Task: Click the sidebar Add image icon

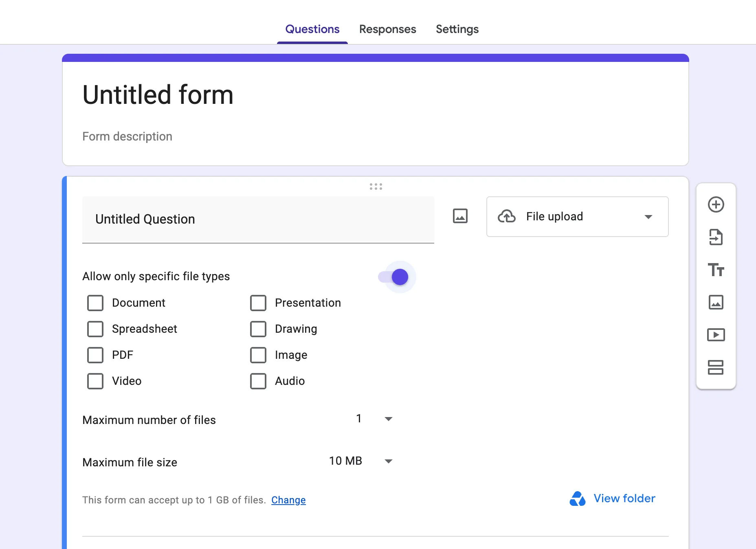Action: 716,302
